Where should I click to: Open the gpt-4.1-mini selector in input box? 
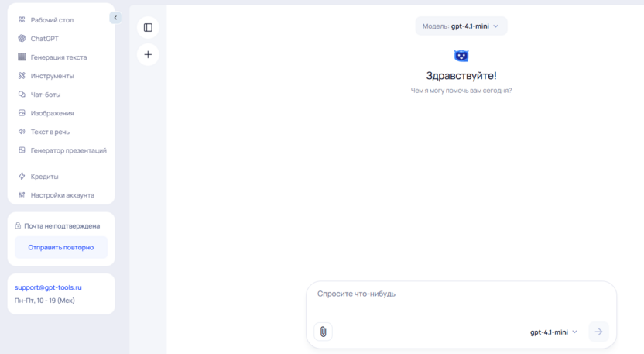[x=553, y=332]
